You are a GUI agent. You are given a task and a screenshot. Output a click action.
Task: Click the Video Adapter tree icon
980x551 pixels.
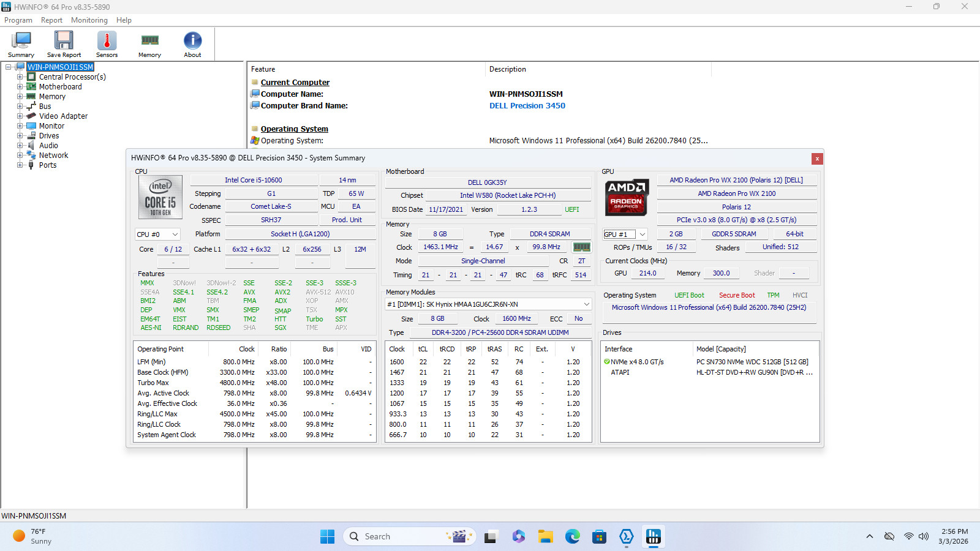pyautogui.click(x=31, y=116)
